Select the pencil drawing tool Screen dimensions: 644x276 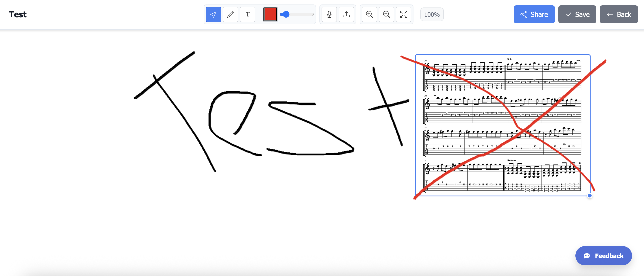coord(230,15)
